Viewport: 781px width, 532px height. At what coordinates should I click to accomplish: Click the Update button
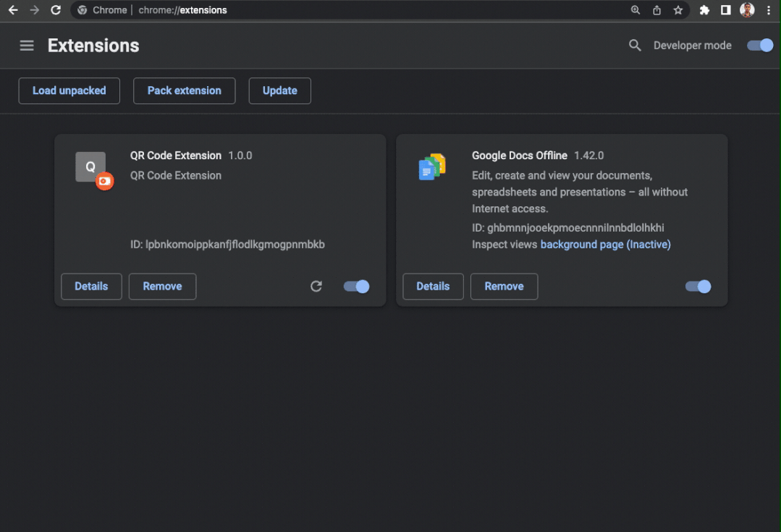pos(280,90)
